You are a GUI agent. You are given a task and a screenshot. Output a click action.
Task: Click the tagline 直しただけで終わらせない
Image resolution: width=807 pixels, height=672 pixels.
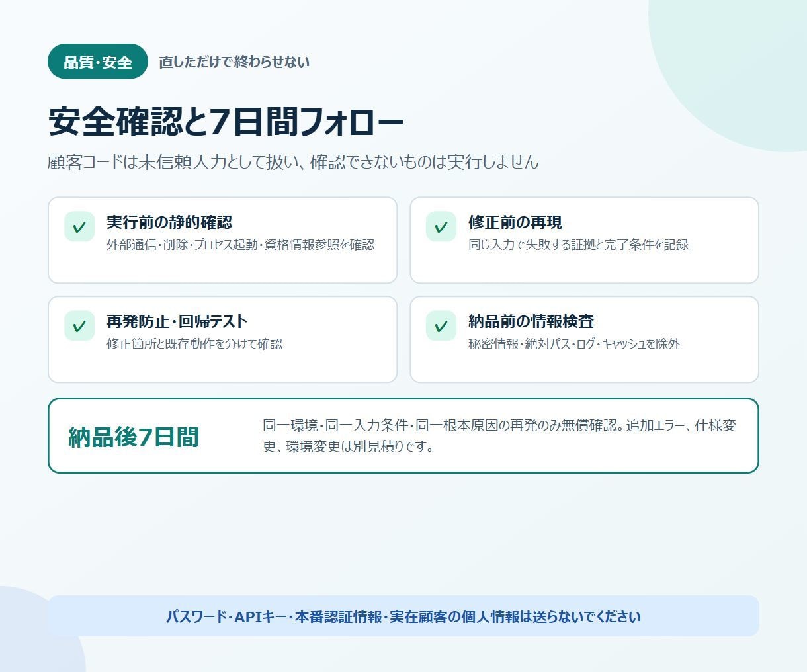point(234,62)
